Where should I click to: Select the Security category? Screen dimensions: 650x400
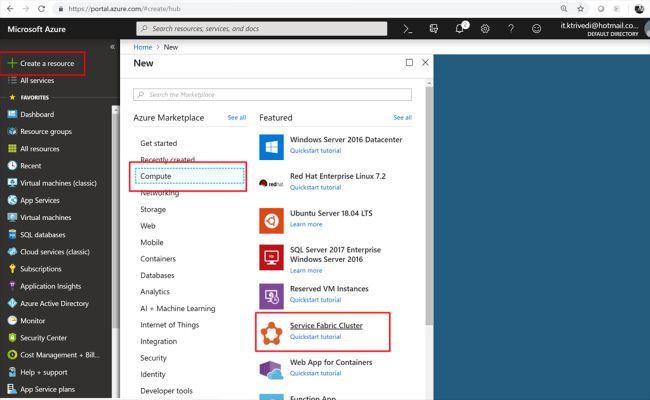[153, 358]
